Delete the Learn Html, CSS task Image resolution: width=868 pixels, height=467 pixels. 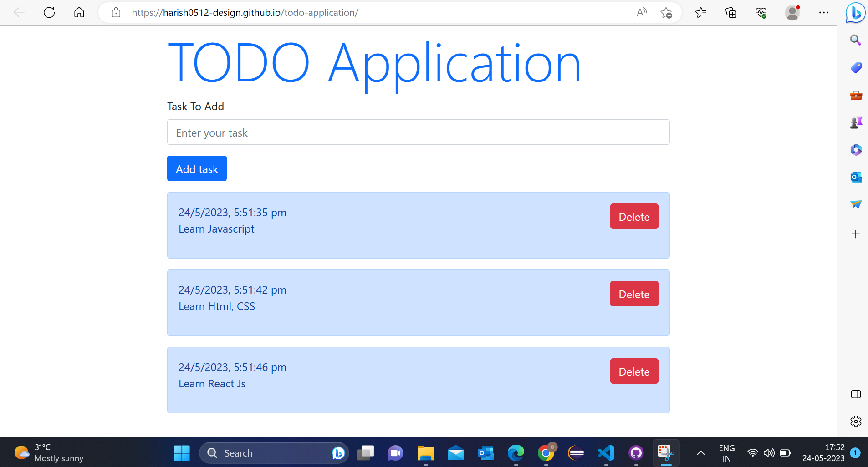(x=634, y=294)
